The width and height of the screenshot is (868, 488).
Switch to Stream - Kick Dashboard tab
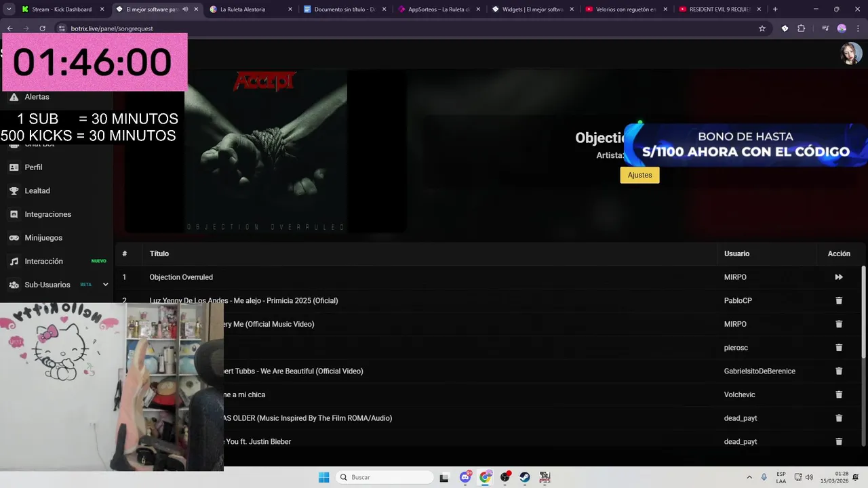tap(62, 9)
